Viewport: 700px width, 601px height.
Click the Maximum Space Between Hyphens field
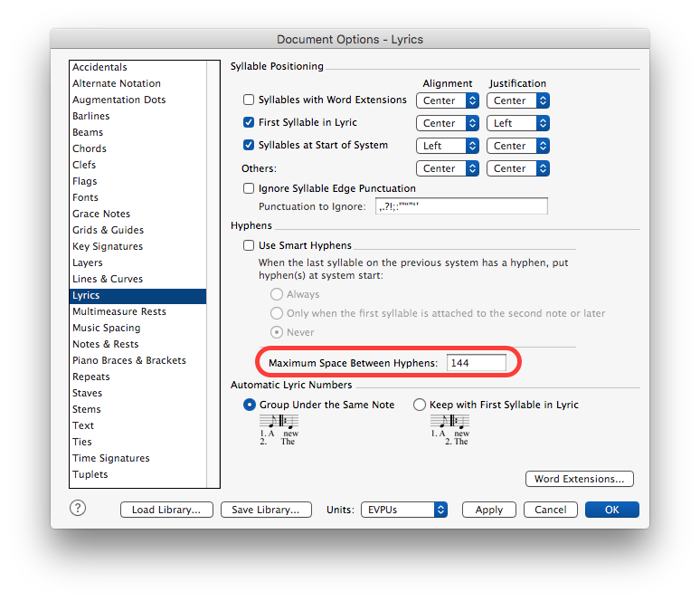(476, 363)
